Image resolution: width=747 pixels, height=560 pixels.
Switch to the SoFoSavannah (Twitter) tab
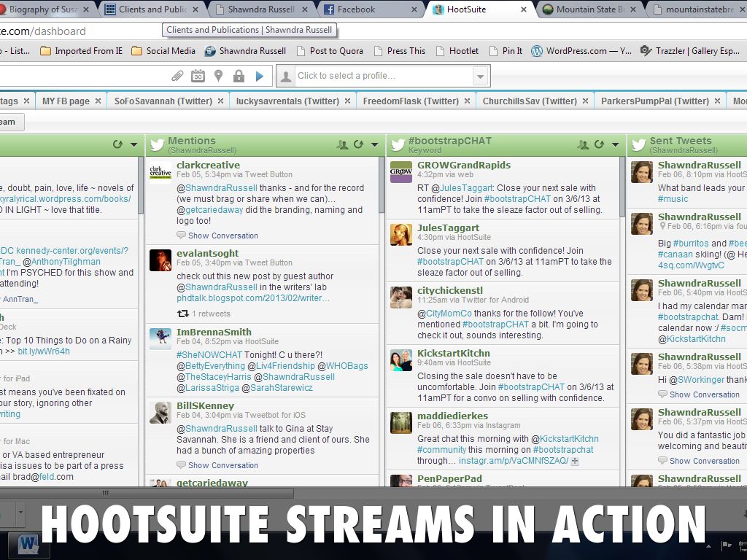pyautogui.click(x=163, y=101)
